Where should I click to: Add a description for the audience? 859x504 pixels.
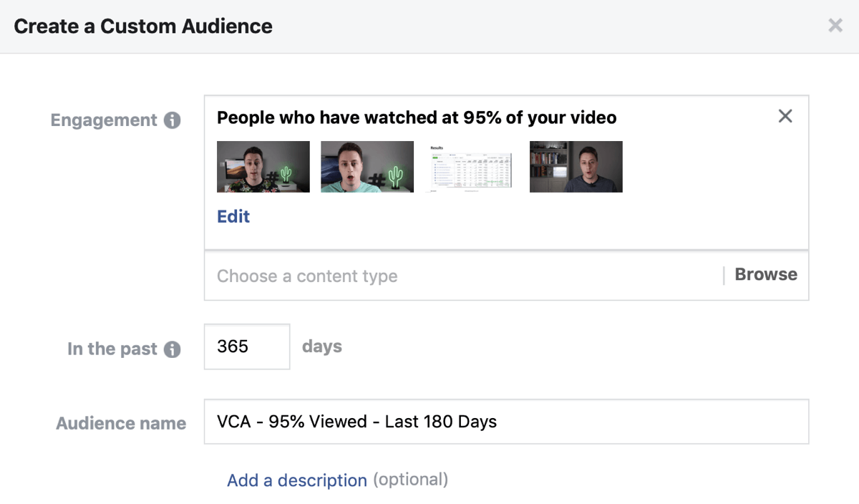[296, 480]
